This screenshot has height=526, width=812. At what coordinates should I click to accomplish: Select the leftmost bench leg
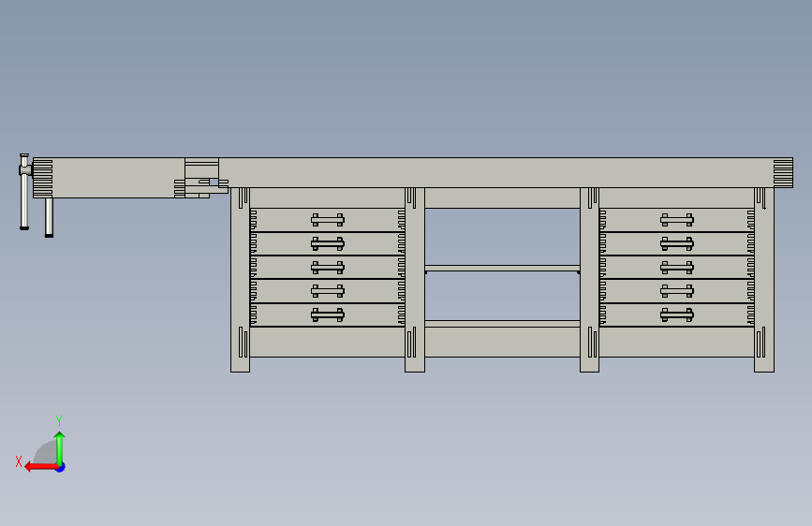click(x=241, y=280)
